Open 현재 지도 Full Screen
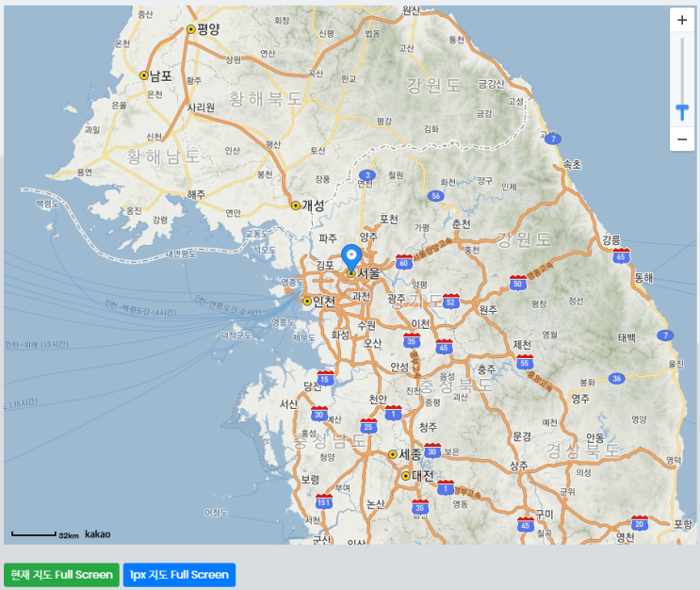The image size is (700, 590). pos(60,574)
